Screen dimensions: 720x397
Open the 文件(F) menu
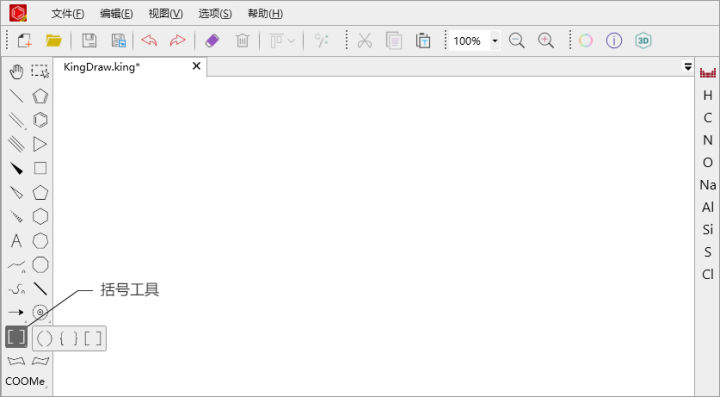point(68,14)
